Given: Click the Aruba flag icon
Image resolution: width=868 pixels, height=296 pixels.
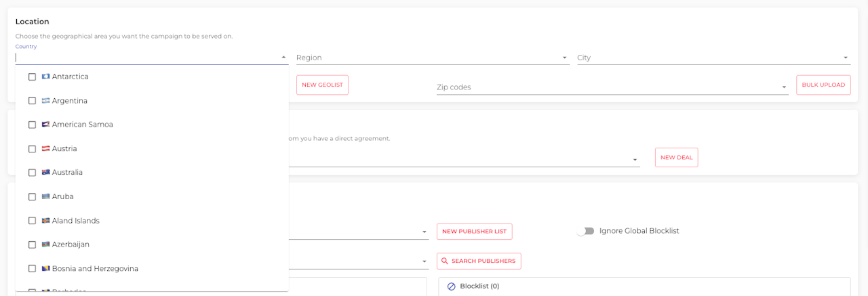Looking at the screenshot, I should 45,196.
